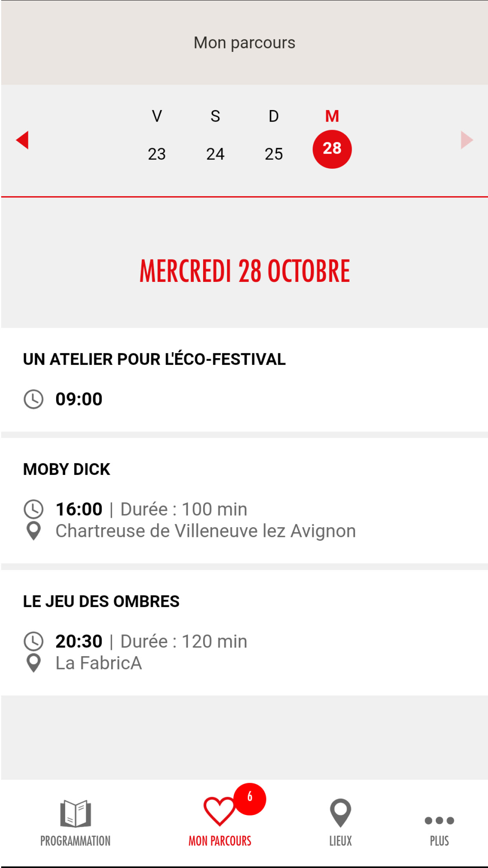Click the clock icon beside 16:00
The image size is (488, 868).
(34, 509)
